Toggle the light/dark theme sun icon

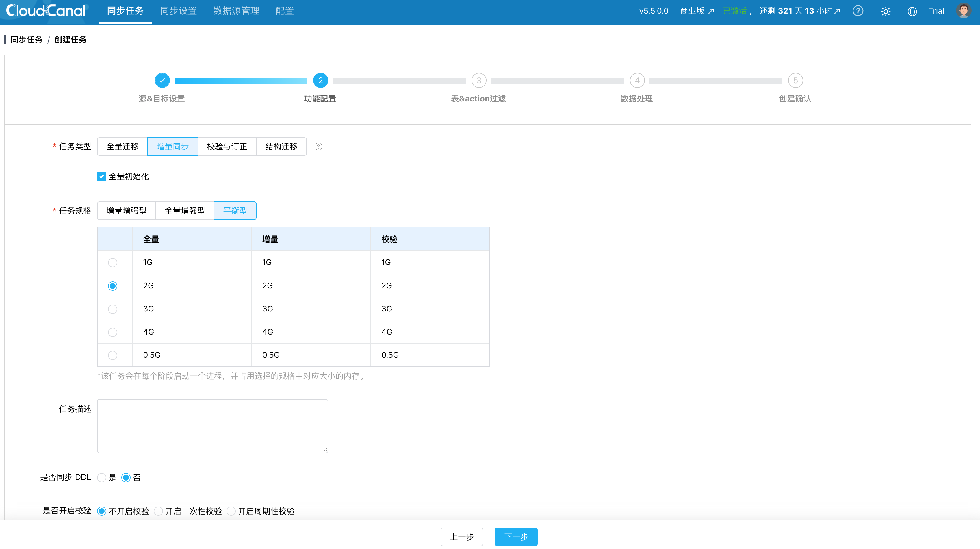coord(885,12)
